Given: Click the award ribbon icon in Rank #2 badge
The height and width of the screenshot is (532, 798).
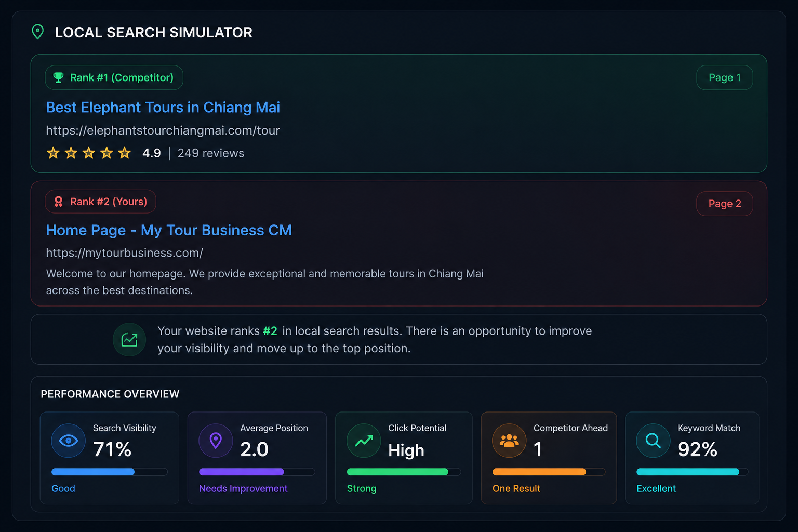Looking at the screenshot, I should pos(59,202).
